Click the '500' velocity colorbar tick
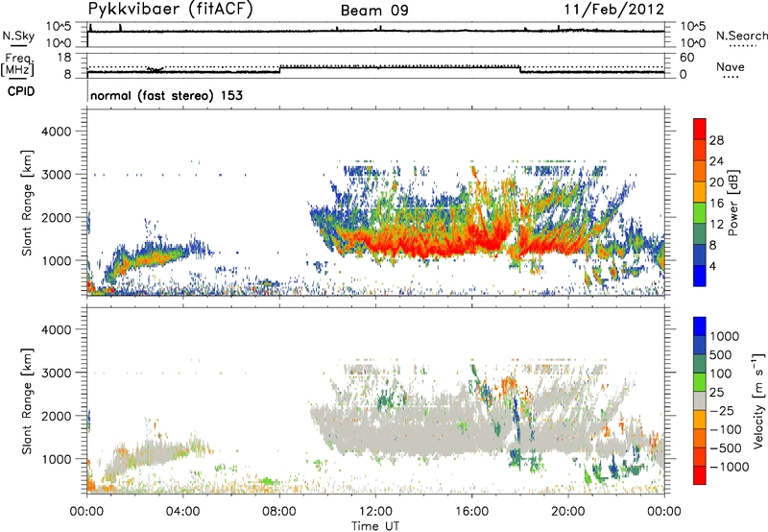 pyautogui.click(x=721, y=354)
